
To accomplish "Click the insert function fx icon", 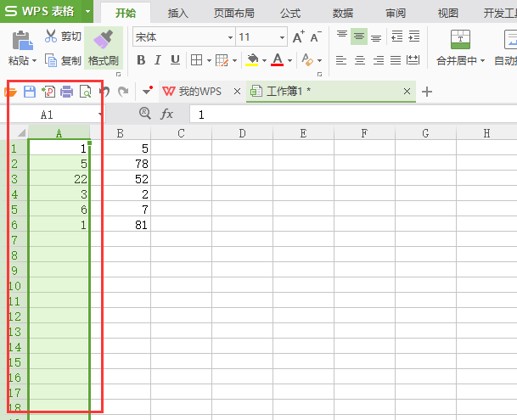I will 167,114.
